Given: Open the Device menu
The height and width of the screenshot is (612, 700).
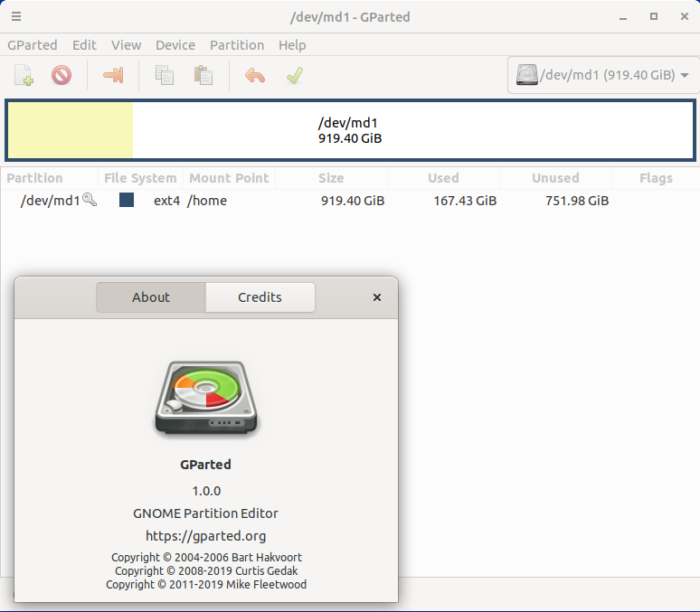Looking at the screenshot, I should coord(175,45).
